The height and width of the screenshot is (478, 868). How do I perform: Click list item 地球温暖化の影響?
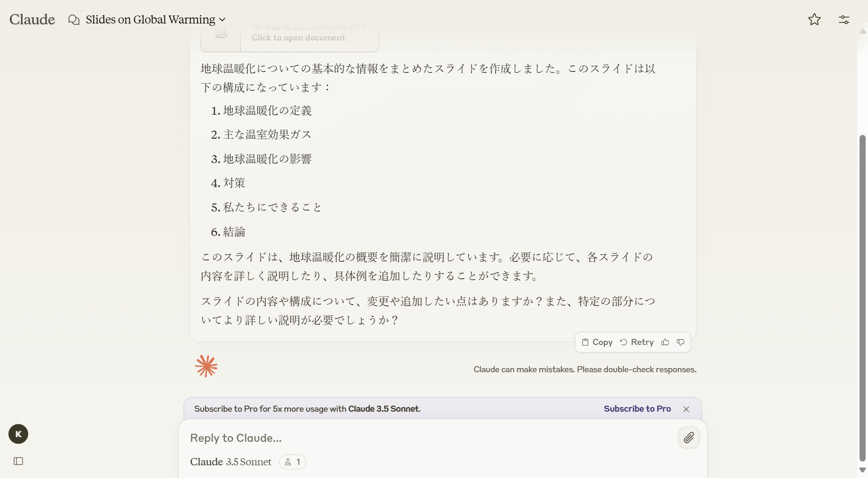[x=267, y=159]
